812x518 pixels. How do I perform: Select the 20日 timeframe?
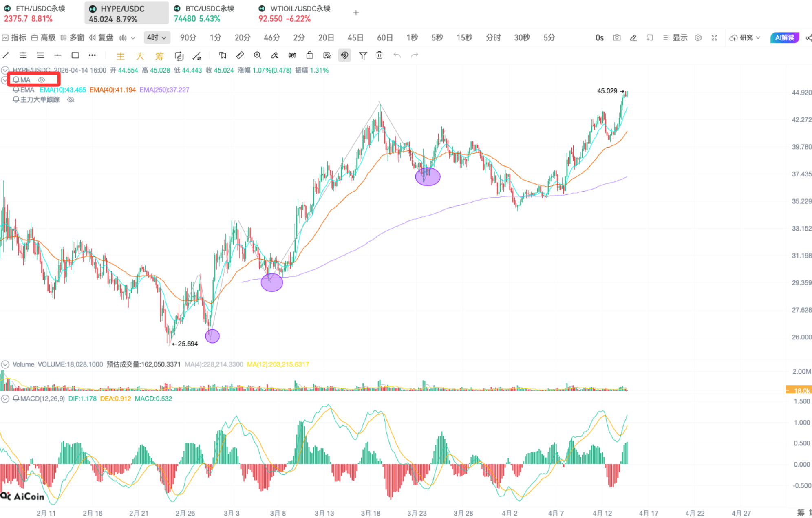pos(326,37)
